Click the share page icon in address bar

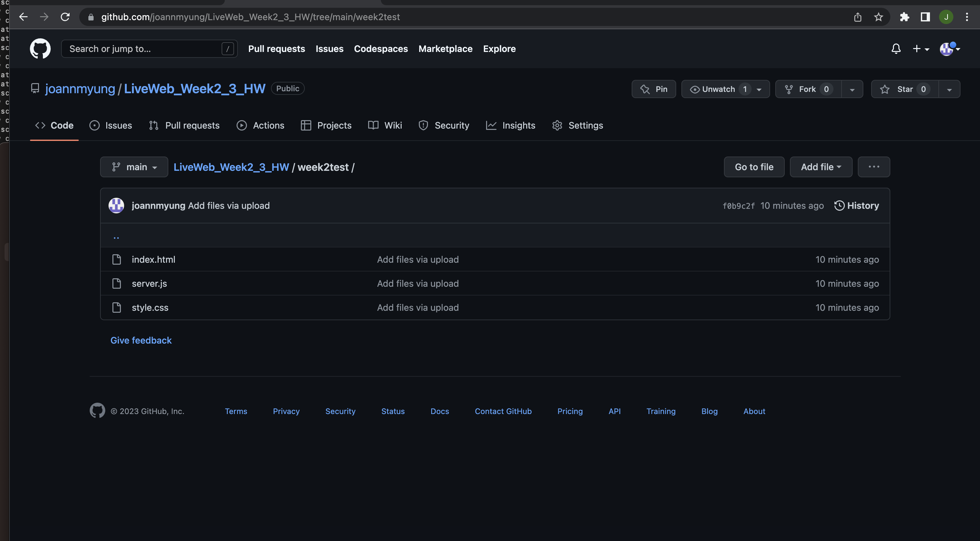click(x=857, y=17)
